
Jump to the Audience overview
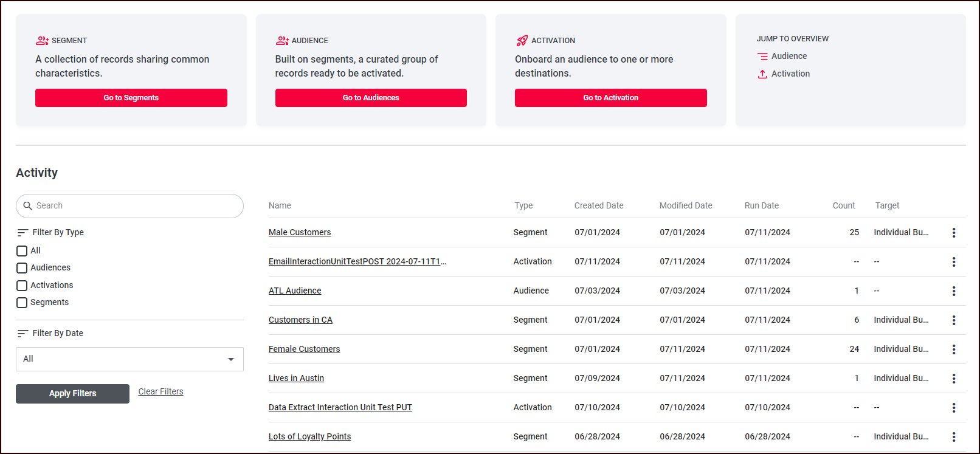coord(788,56)
